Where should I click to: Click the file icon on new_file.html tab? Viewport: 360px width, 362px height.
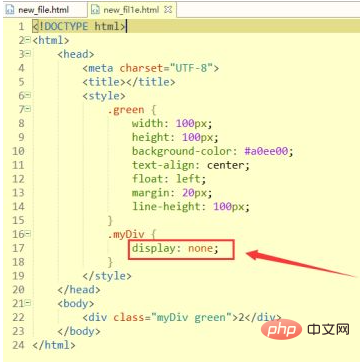point(11,10)
